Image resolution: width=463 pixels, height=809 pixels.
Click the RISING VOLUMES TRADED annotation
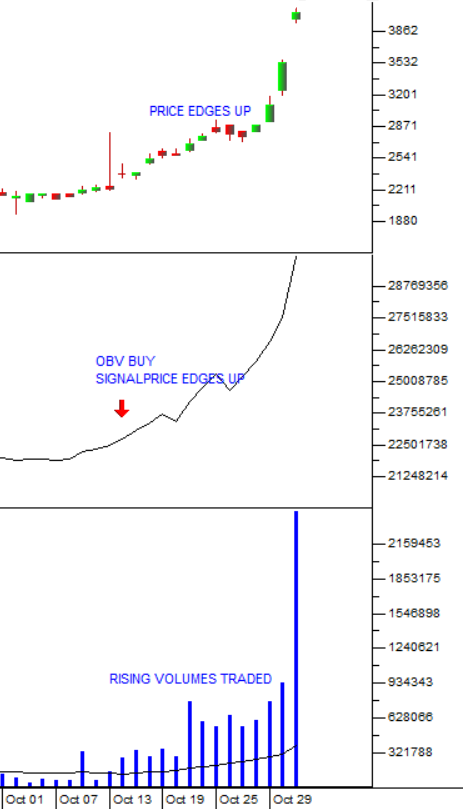[190, 679]
